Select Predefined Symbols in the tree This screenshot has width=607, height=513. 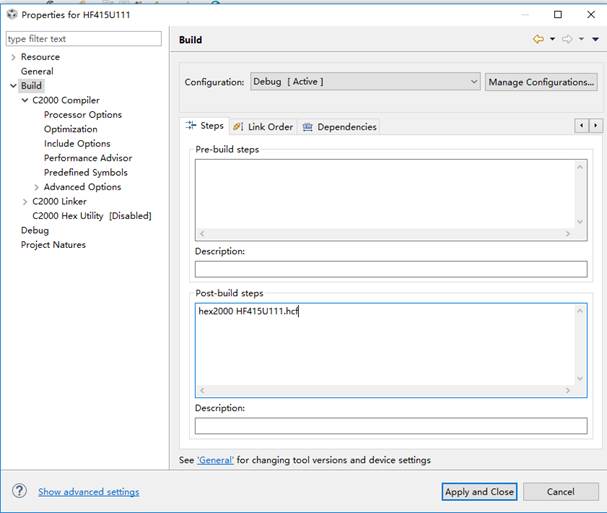[x=85, y=172]
